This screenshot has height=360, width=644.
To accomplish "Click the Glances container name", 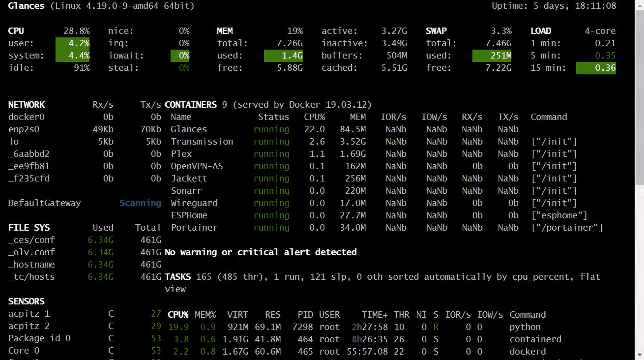I will pyautogui.click(x=189, y=129).
